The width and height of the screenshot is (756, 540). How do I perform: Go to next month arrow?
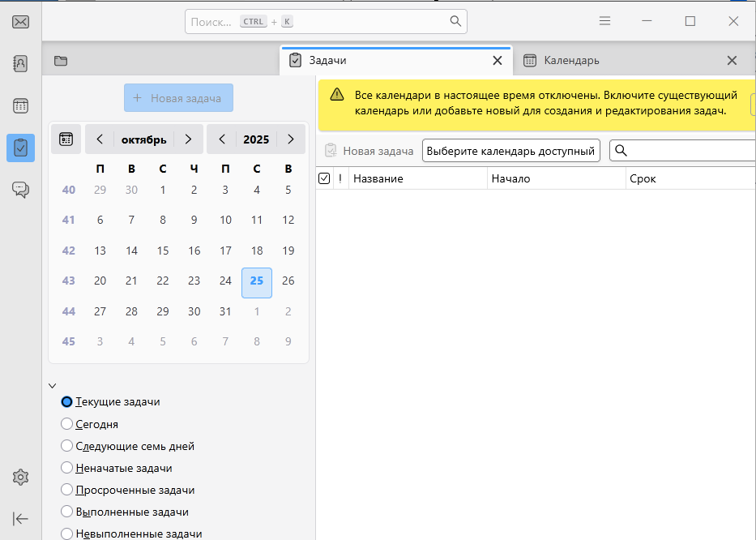pyautogui.click(x=188, y=139)
